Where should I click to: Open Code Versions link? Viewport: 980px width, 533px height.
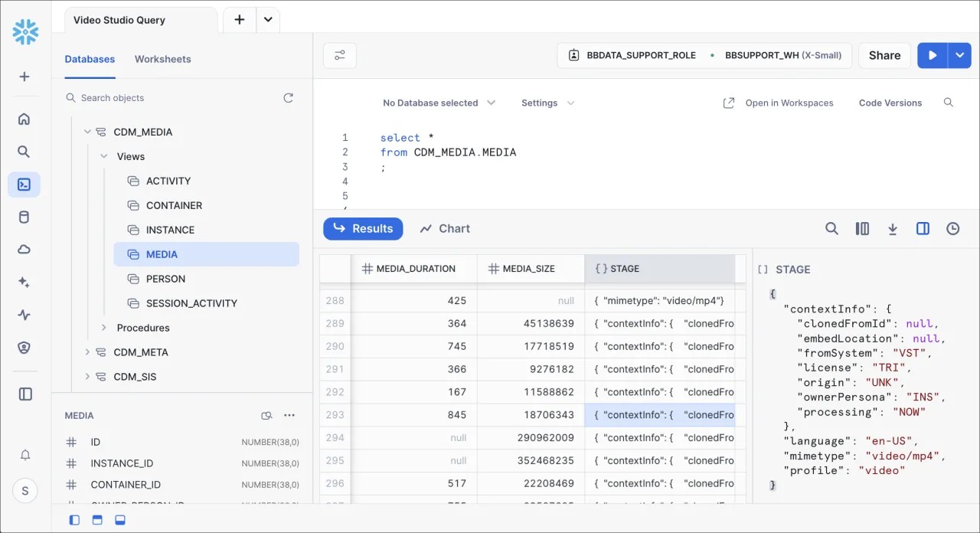coord(890,103)
